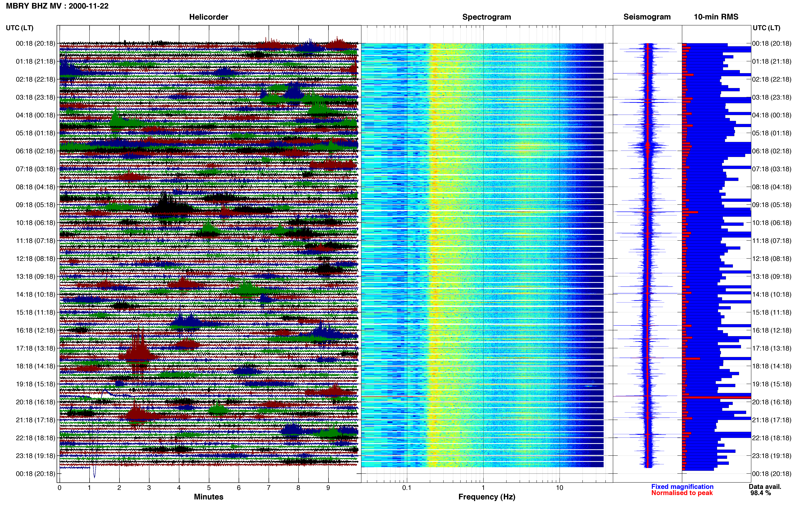Click the '98.4 %' data availability value
This screenshot has width=812, height=508.
(761, 493)
